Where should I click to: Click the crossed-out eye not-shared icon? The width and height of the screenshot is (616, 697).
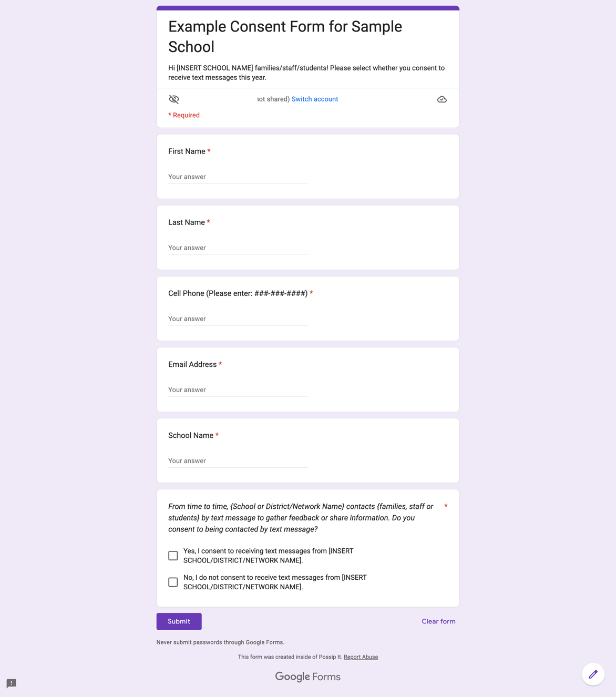(x=174, y=99)
